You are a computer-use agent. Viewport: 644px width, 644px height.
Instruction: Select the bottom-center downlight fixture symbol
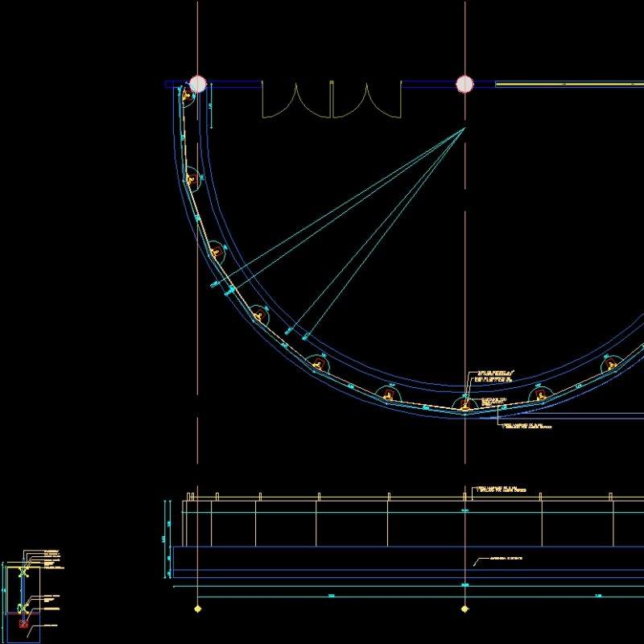coord(465,405)
